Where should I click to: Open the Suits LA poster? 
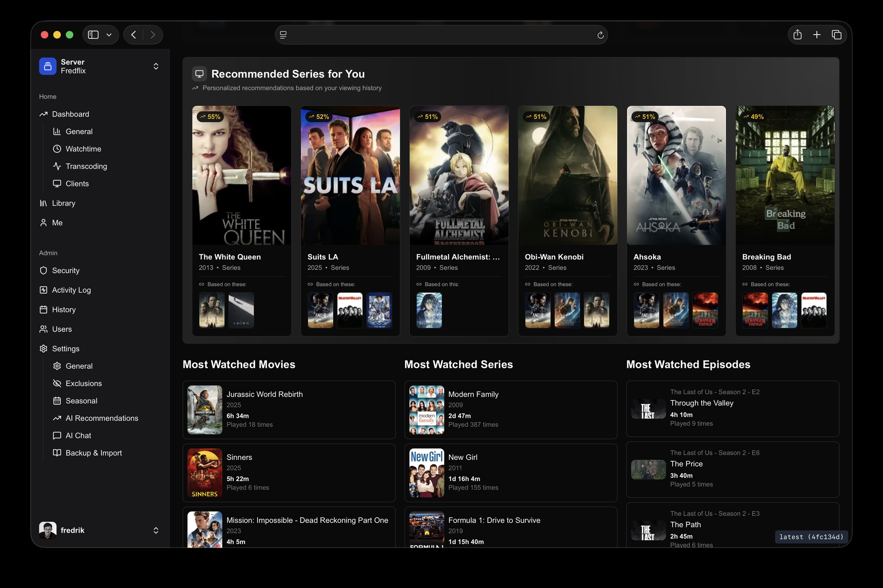pos(350,175)
